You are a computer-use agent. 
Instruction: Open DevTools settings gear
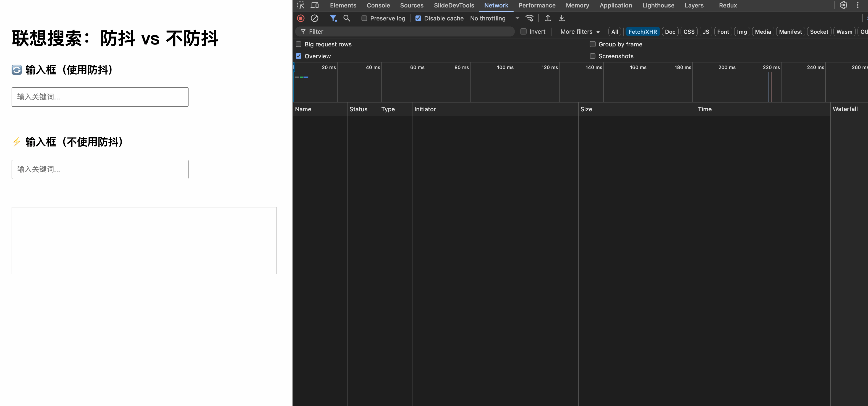(843, 5)
